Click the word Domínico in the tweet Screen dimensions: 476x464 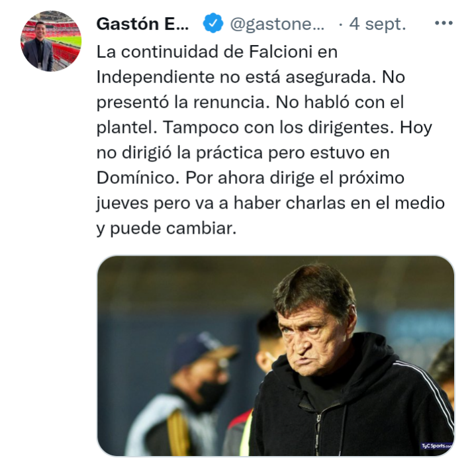point(136,177)
